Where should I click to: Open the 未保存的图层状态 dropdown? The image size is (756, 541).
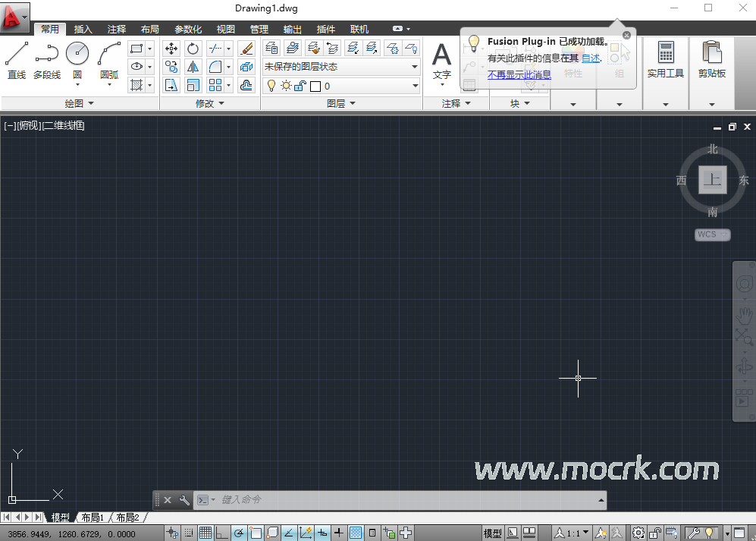pos(341,67)
